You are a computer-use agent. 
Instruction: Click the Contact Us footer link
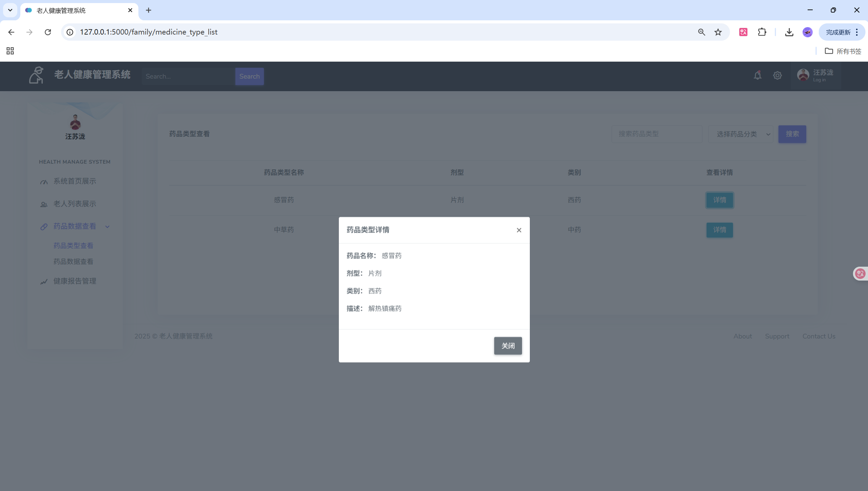(818, 336)
